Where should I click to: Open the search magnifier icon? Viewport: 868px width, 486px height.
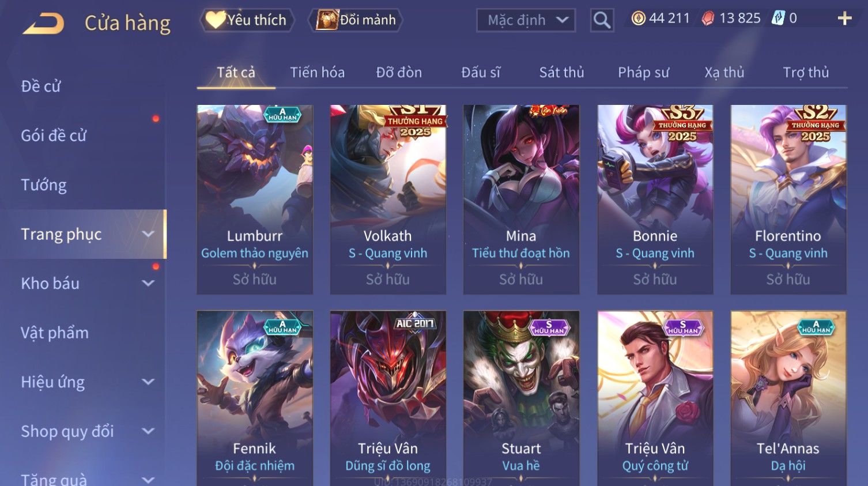coord(602,20)
